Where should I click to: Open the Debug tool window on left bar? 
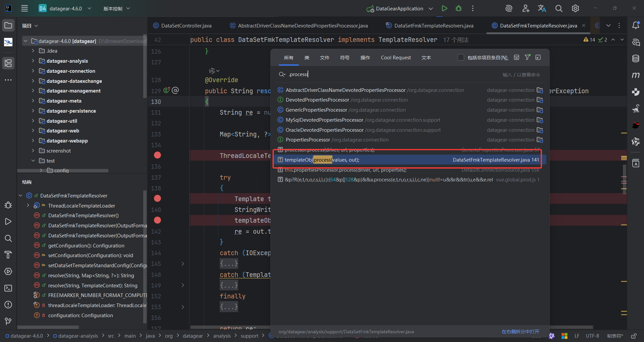coord(8,205)
